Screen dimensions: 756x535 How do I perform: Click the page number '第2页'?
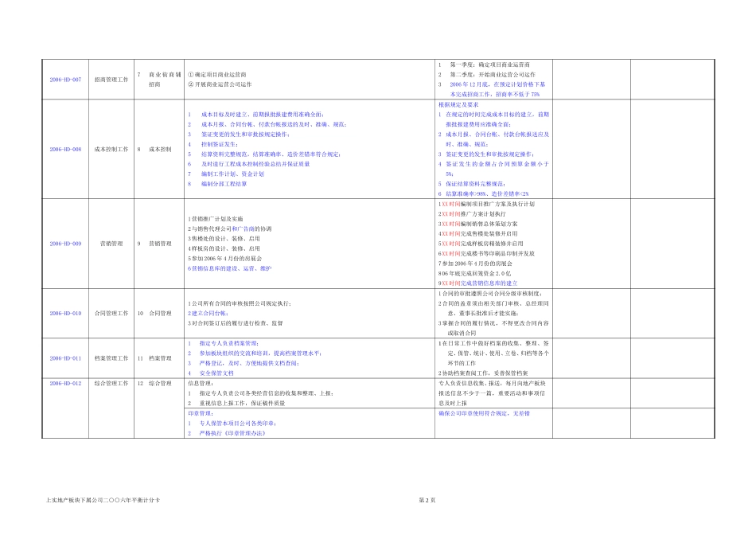pyautogui.click(x=427, y=500)
